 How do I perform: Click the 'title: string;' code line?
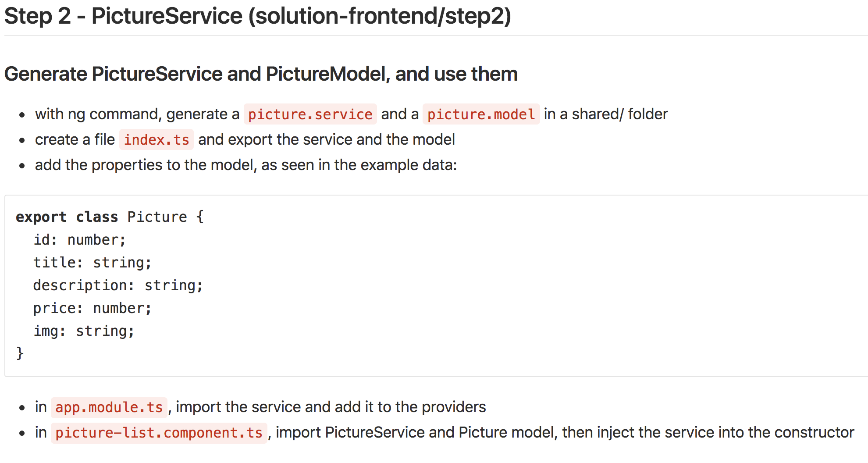click(92, 263)
